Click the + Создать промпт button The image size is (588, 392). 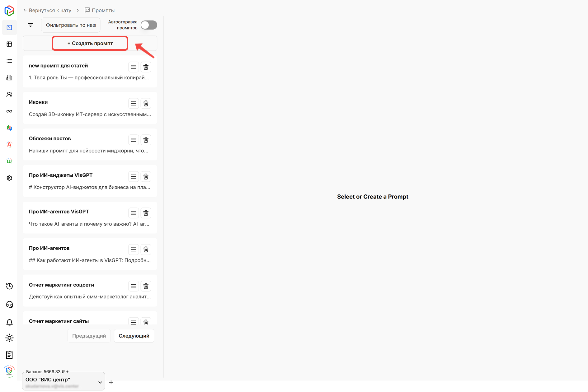(x=90, y=43)
